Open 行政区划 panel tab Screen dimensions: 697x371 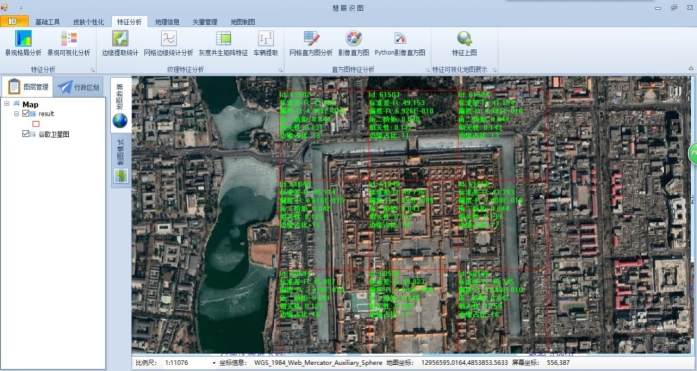click(x=79, y=87)
